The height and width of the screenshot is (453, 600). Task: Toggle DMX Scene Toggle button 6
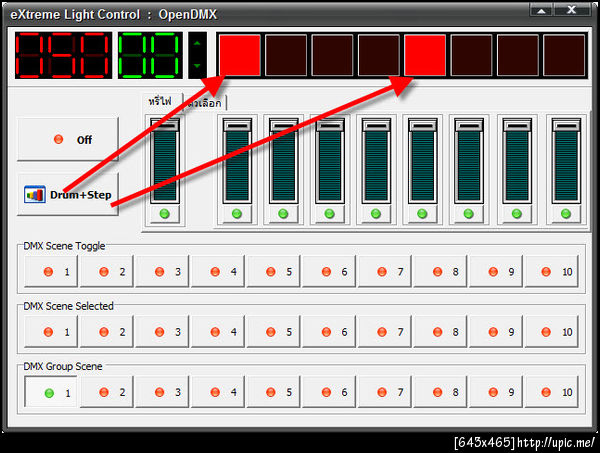(x=329, y=272)
